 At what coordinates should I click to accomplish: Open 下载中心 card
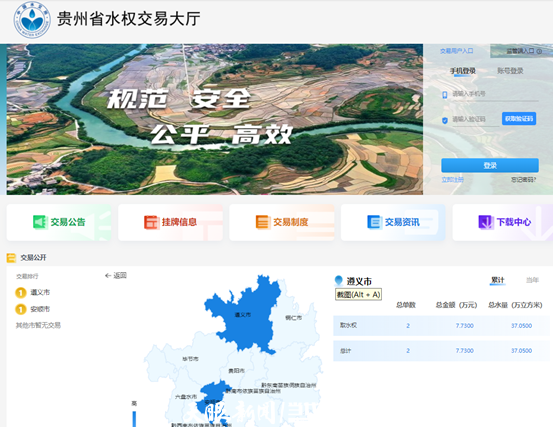tap(503, 222)
